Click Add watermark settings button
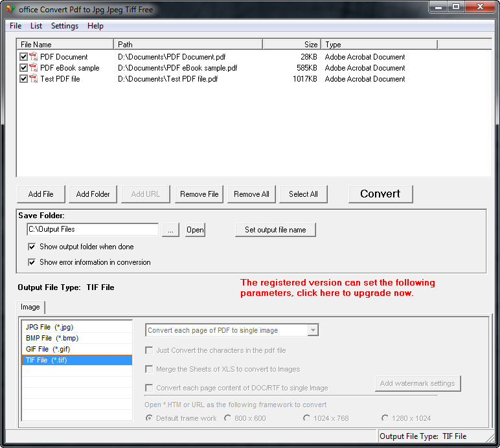 418,383
